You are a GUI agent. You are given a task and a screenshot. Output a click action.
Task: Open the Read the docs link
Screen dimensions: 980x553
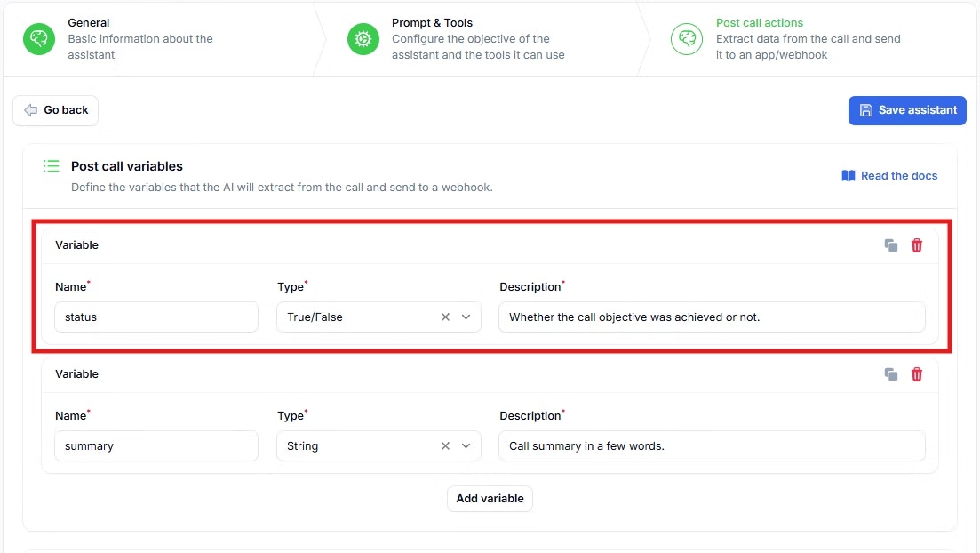[x=889, y=175]
